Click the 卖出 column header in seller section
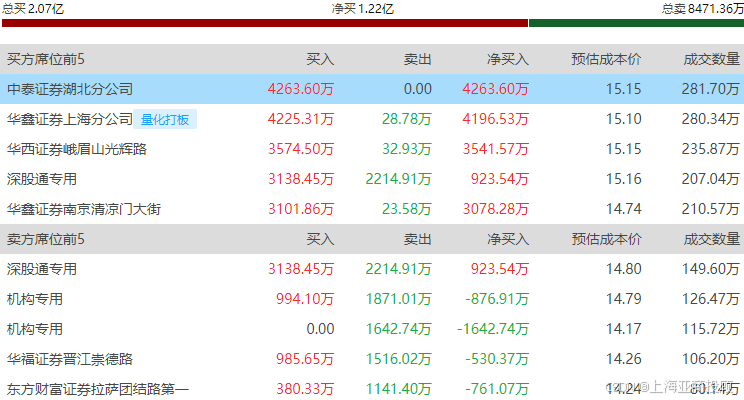Viewport: 744px width, 400px height. (418, 239)
